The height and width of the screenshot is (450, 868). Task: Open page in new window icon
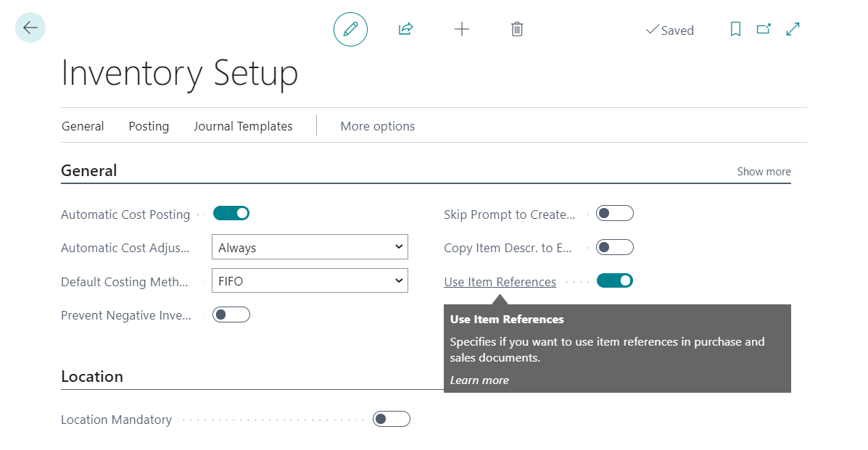click(764, 29)
